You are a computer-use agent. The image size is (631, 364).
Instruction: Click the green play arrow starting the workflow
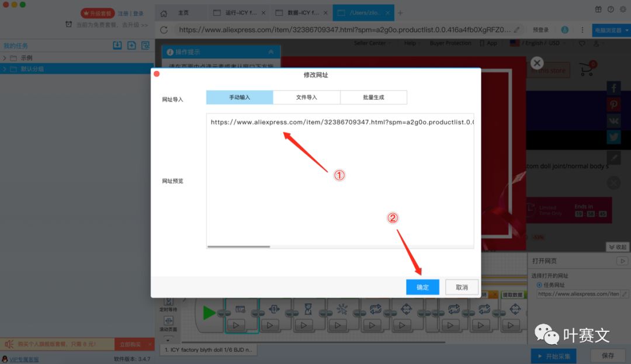tap(208, 313)
